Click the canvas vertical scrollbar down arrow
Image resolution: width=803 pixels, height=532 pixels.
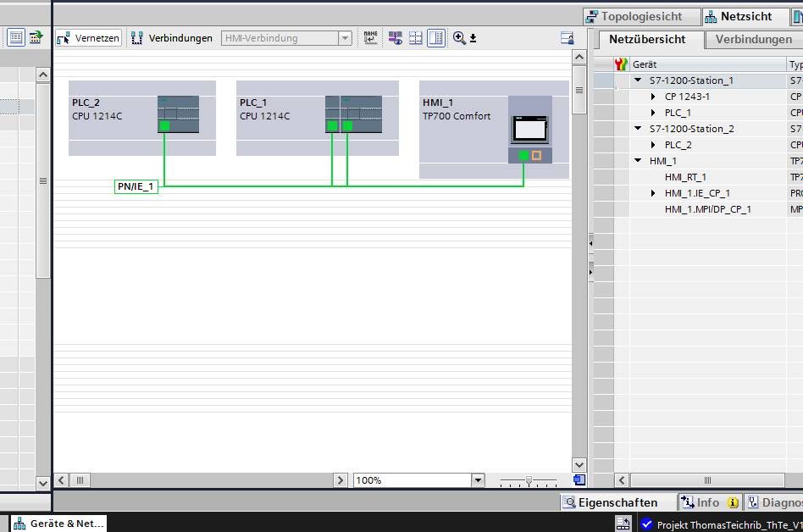tap(579, 465)
